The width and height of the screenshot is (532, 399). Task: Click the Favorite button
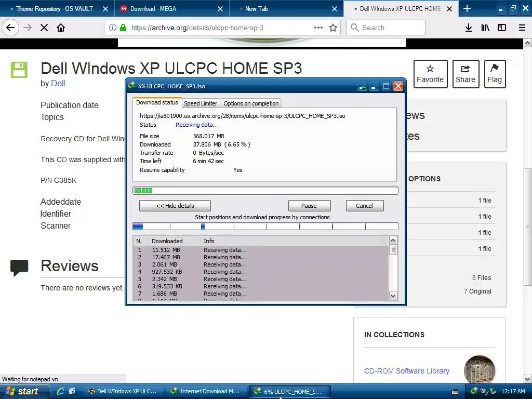click(430, 74)
